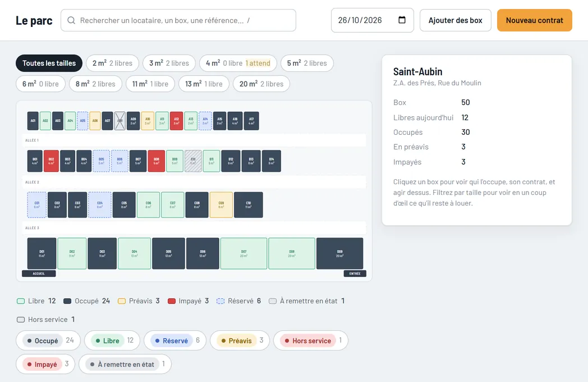Image resolution: width=588 pixels, height=382 pixels.
Task: Select reserved box C04
Action: 100,204
